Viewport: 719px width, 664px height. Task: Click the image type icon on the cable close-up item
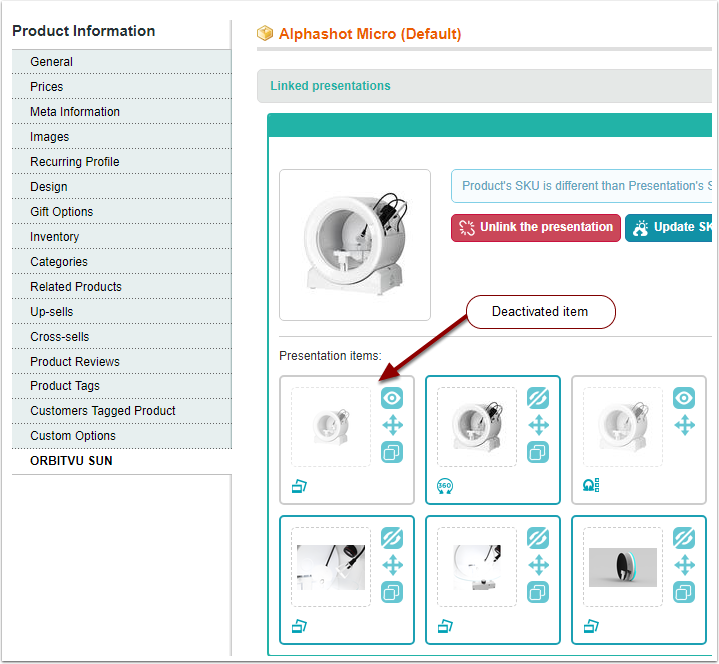tap(299, 625)
